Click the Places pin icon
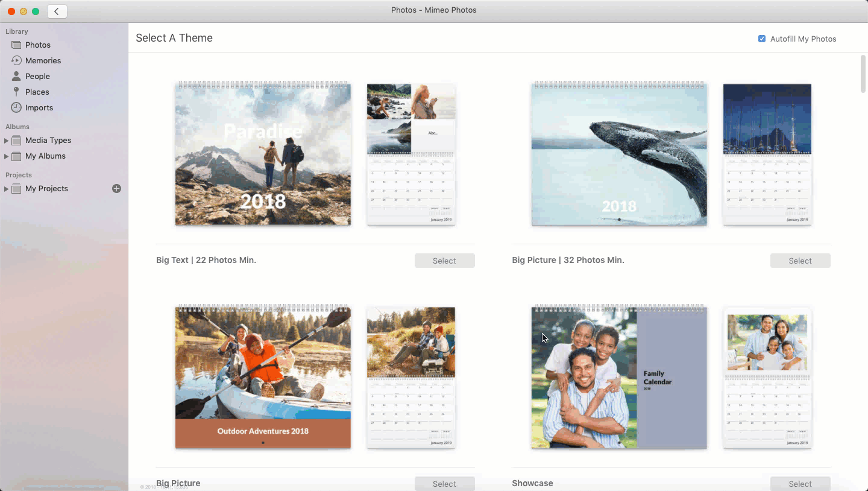This screenshot has height=491, width=868. click(16, 92)
